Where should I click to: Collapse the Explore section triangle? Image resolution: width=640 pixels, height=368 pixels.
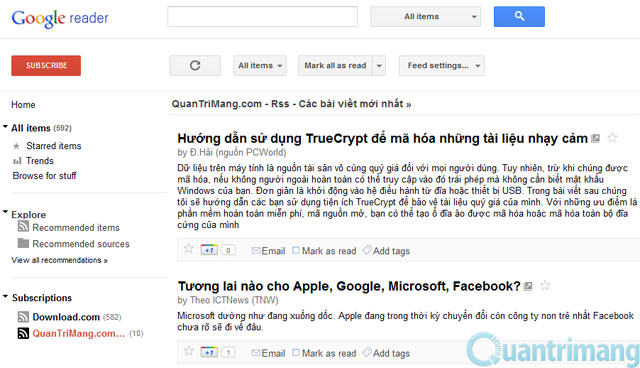pyautogui.click(x=5, y=212)
